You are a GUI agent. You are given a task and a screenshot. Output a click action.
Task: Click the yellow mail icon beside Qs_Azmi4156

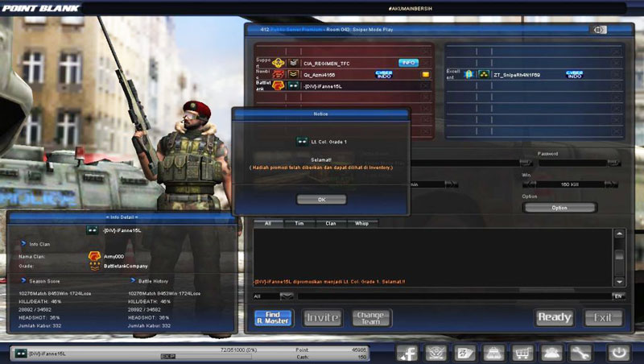427,74
